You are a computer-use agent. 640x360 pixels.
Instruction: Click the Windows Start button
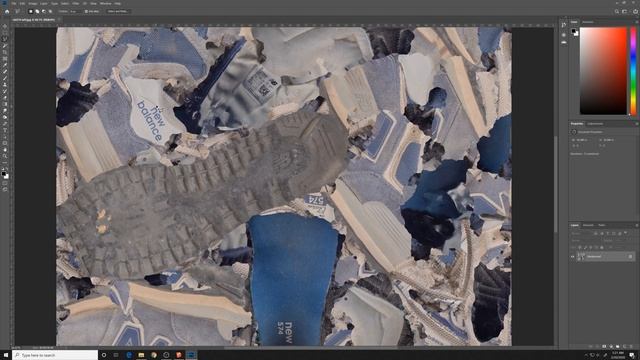point(6,355)
